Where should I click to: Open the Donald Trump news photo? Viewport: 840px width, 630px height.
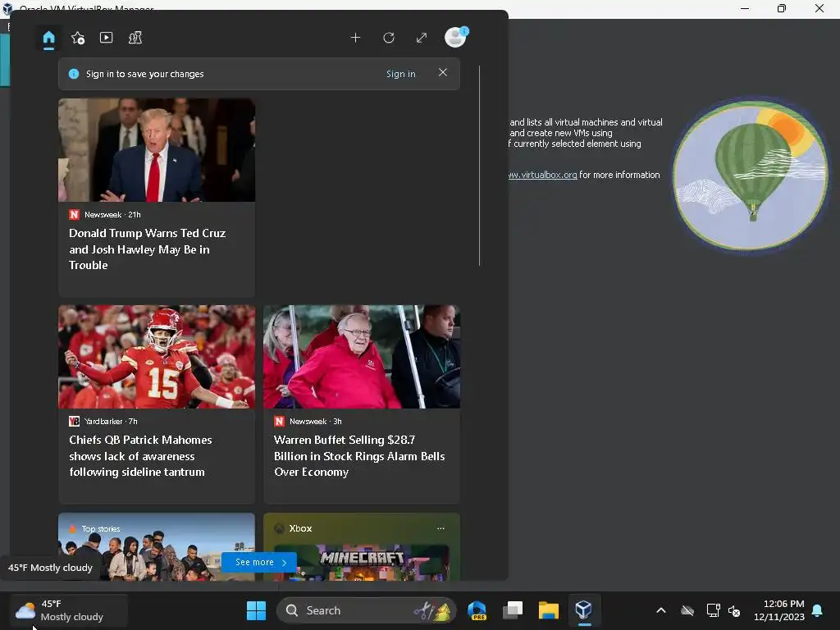tap(157, 150)
